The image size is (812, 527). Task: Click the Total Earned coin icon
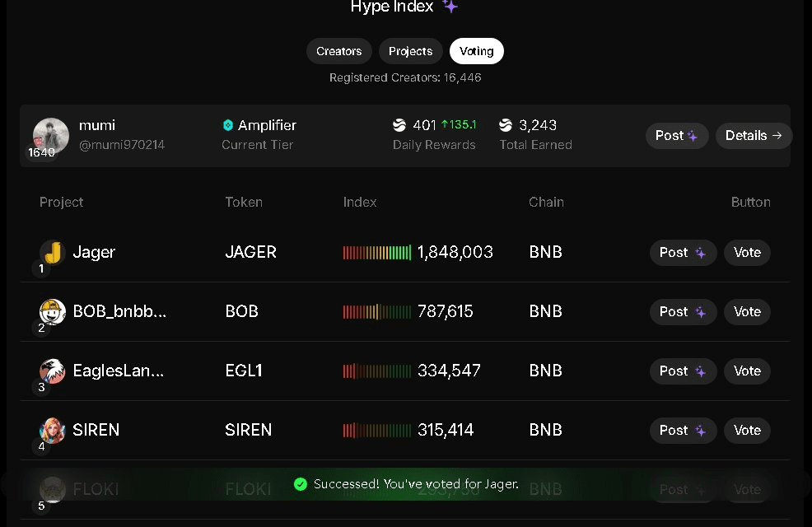point(506,125)
